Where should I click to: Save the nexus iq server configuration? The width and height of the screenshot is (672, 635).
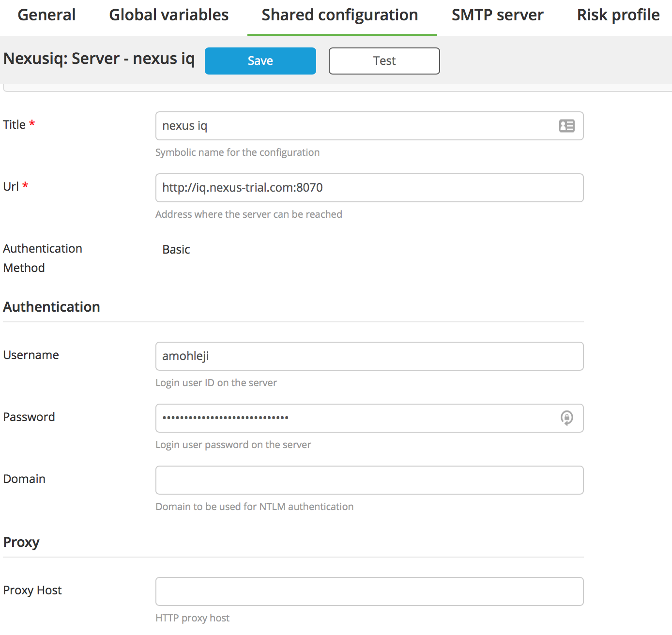(260, 61)
